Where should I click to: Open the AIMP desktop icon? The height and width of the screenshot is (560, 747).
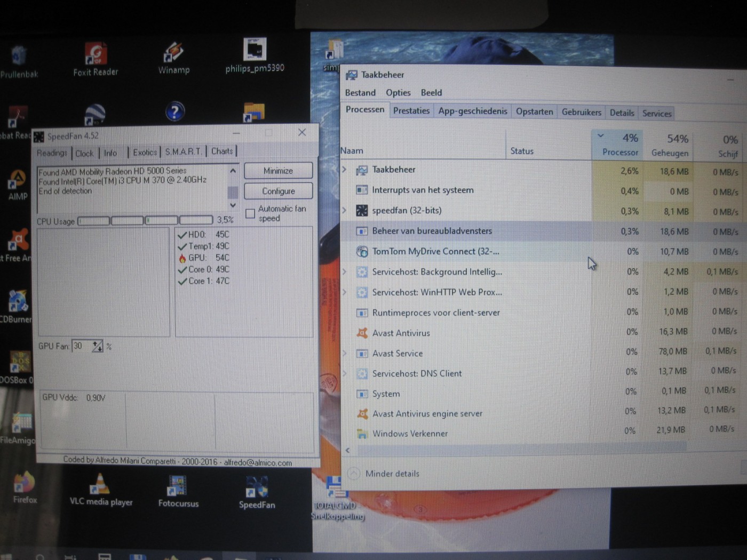[17, 185]
